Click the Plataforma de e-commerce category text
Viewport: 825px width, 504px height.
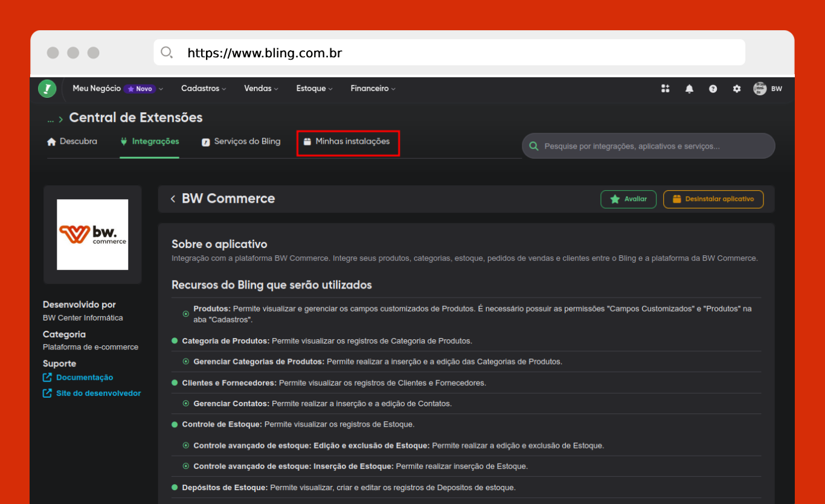91,347
